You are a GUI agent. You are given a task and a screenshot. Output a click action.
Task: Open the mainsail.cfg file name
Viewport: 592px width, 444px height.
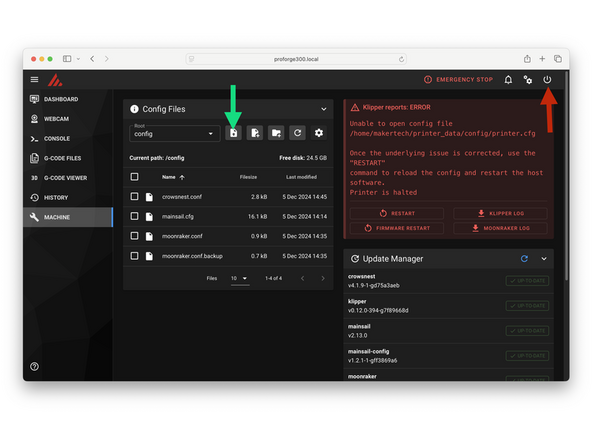(178, 216)
